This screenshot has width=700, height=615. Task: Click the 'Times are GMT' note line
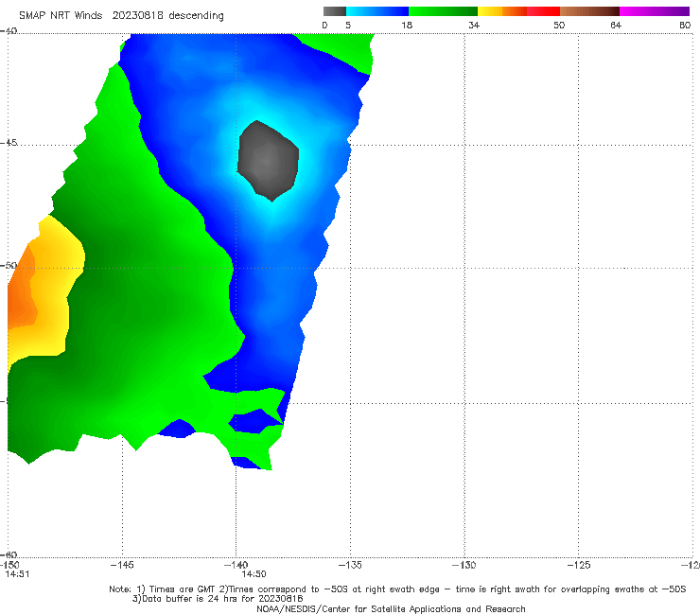click(x=397, y=589)
